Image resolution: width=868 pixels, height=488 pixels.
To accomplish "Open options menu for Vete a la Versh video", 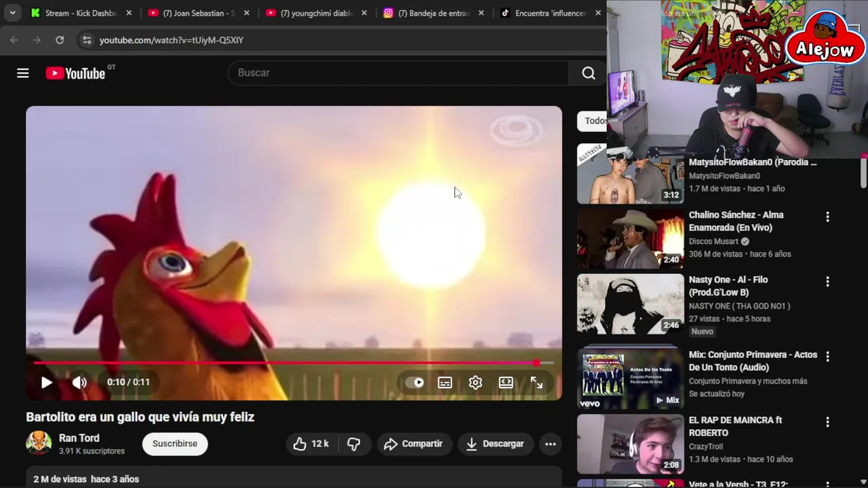I will [827, 484].
